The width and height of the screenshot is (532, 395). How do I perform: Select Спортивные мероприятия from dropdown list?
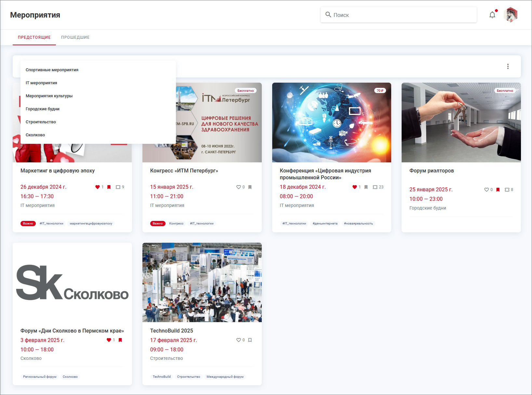click(x=52, y=70)
